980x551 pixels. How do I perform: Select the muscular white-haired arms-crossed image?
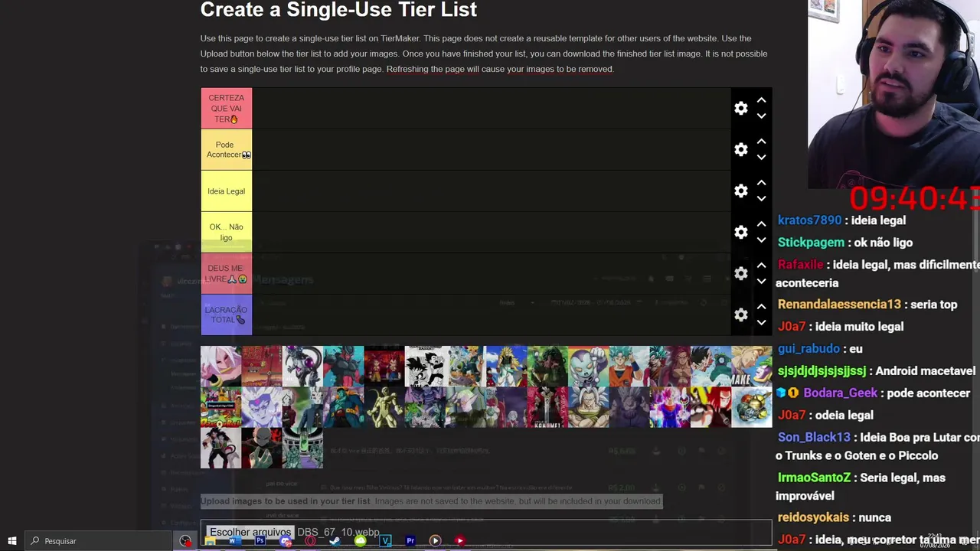pos(588,406)
